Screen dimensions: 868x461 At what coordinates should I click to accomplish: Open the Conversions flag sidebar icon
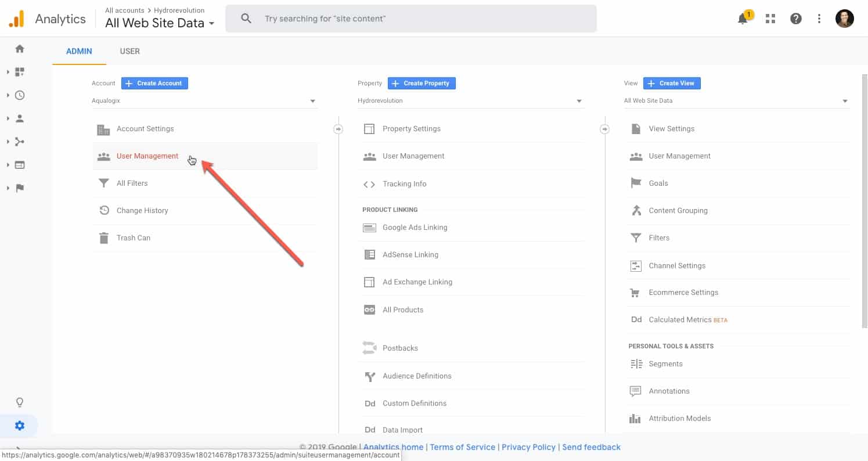(x=20, y=188)
